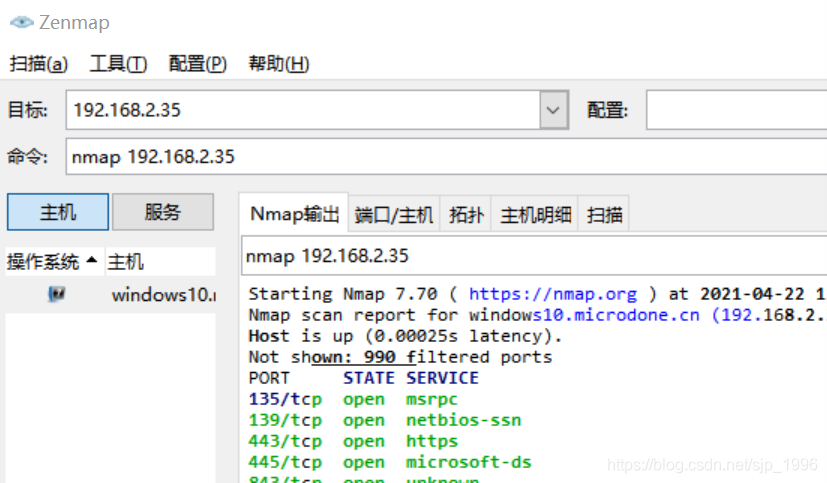Sort by 操作系统 column header
This screenshot has height=483, width=827.
pyautogui.click(x=54, y=261)
